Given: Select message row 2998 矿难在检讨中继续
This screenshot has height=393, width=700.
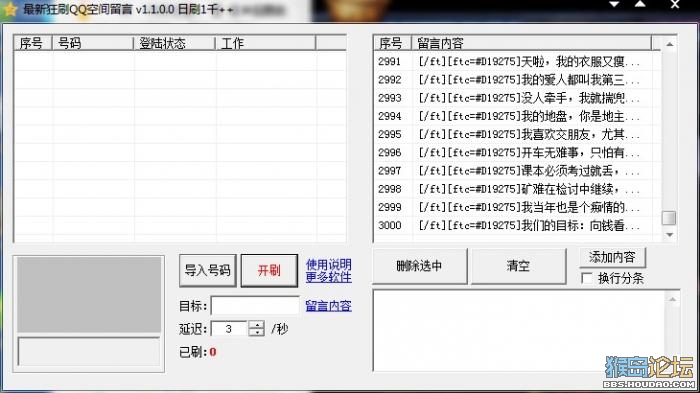Looking at the screenshot, I should click(x=517, y=189).
